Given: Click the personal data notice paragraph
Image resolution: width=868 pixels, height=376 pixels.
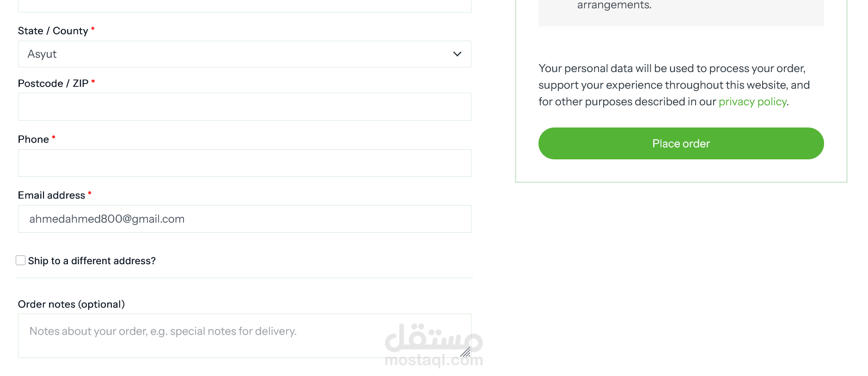Looking at the screenshot, I should pyautogui.click(x=674, y=85).
